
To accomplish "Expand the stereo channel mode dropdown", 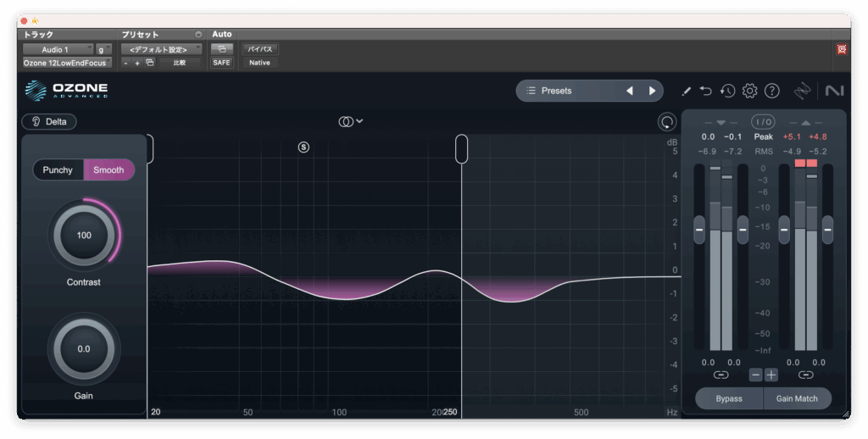I will pyautogui.click(x=350, y=121).
